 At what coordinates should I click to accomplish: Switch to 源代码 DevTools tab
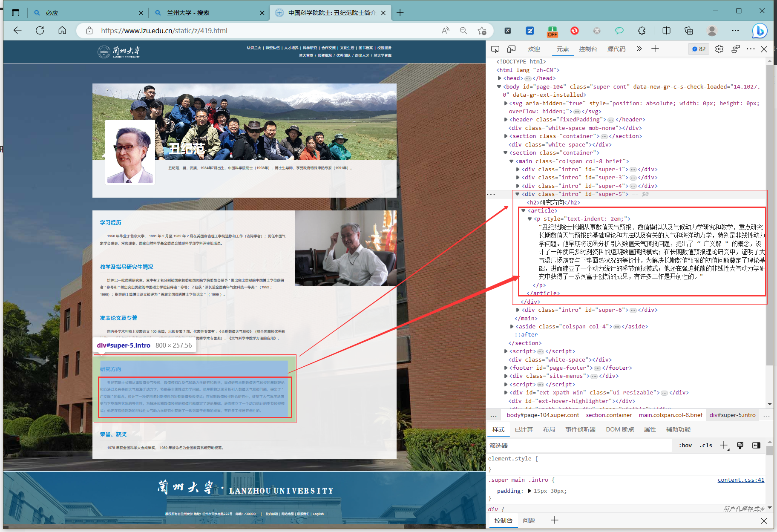(616, 49)
